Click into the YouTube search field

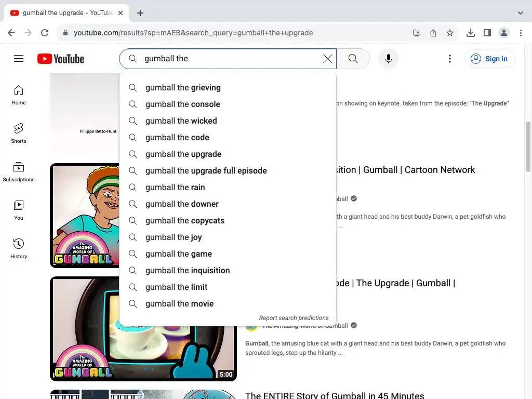click(x=228, y=59)
